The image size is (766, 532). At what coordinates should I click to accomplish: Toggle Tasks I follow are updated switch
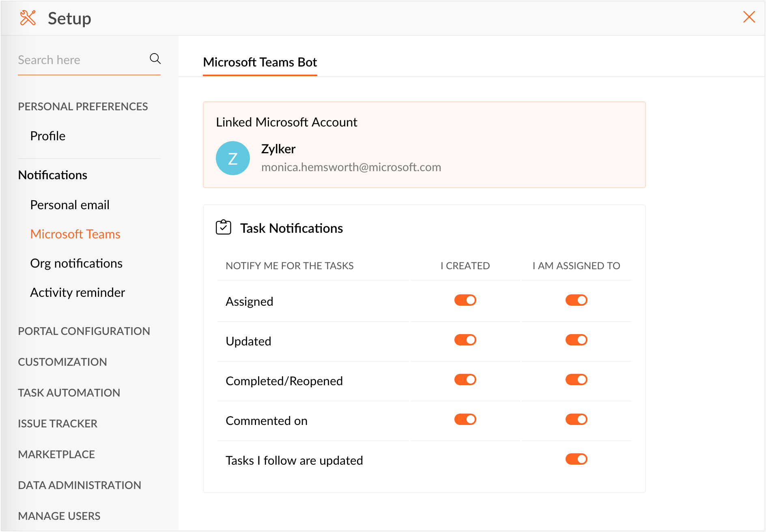(x=576, y=459)
